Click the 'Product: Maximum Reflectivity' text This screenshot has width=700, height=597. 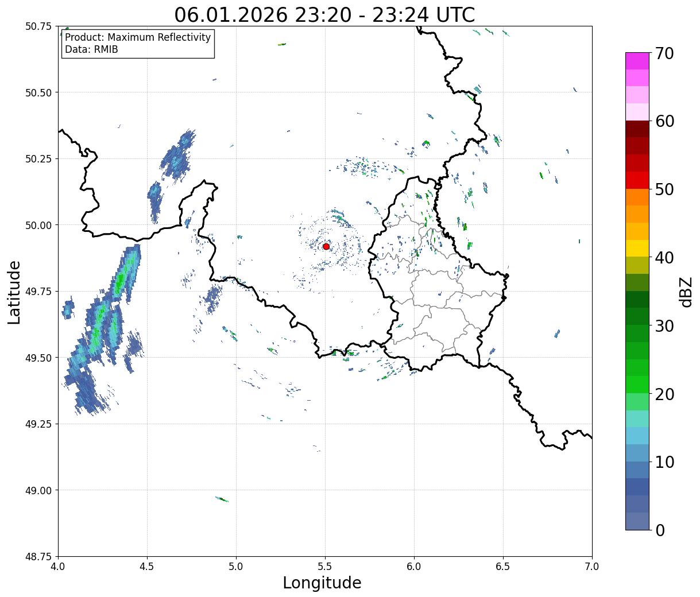[x=138, y=37]
